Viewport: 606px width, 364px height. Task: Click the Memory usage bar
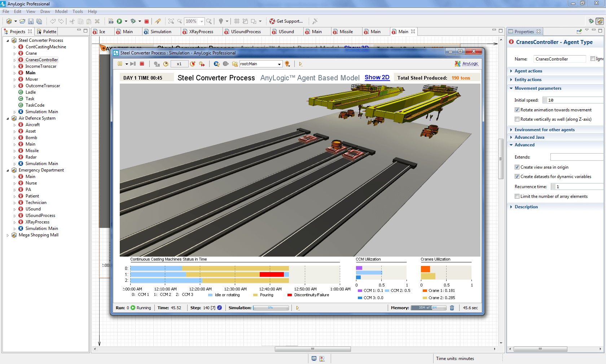click(428, 308)
